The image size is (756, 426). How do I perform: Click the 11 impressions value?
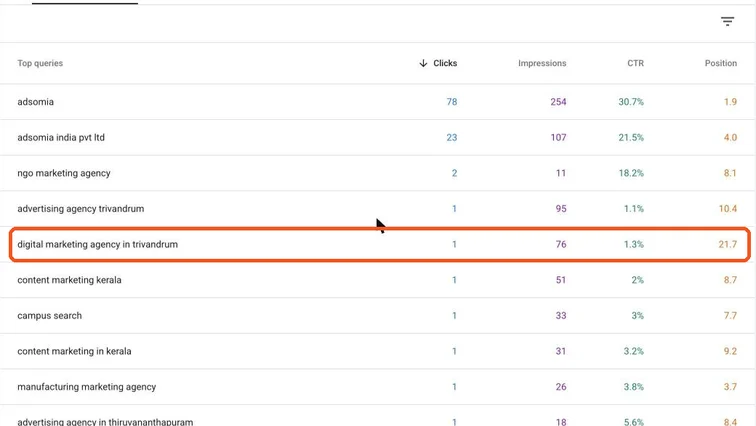(561, 173)
